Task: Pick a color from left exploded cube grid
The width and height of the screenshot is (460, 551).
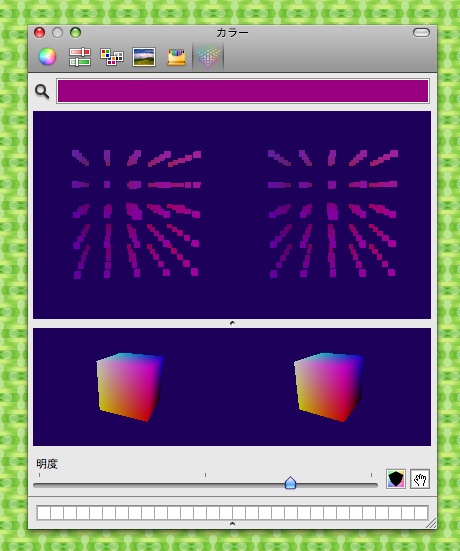Action: 136,214
